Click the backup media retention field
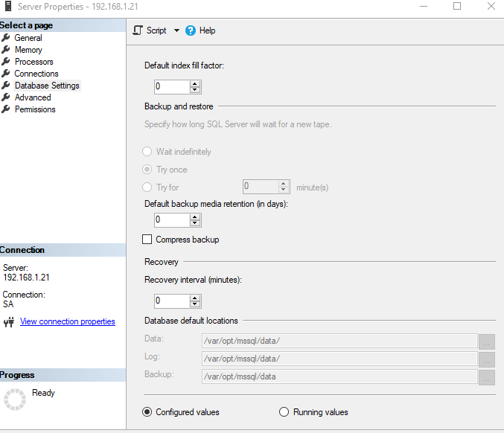The height and width of the screenshot is (433, 504). (172, 220)
